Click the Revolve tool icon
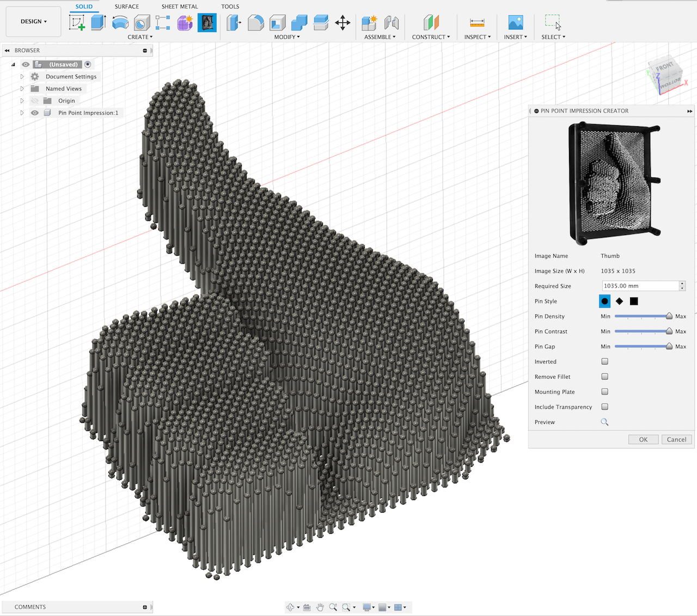The image size is (697, 616). coord(120,22)
